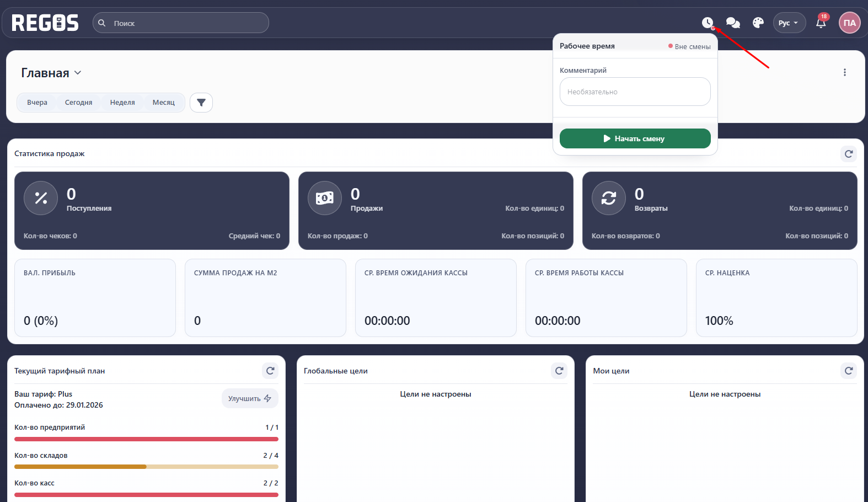This screenshot has height=502, width=868.
Task: Click the Улучшить tariff button
Action: click(x=250, y=398)
